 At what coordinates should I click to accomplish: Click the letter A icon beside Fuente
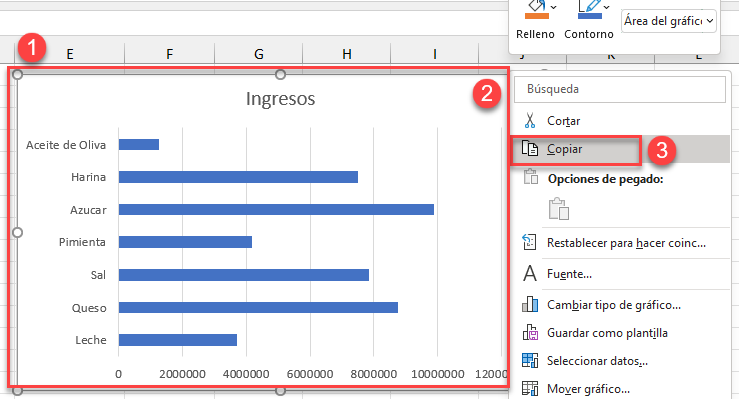tap(530, 274)
